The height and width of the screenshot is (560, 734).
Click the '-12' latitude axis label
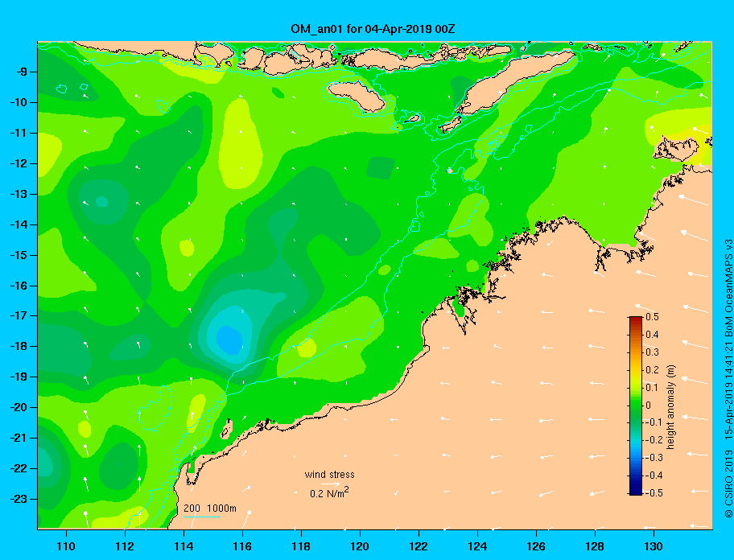point(18,163)
